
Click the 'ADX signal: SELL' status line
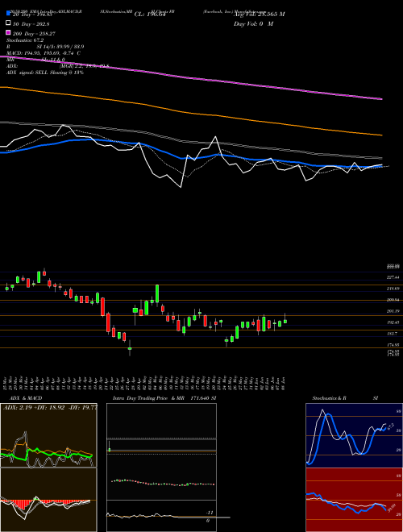pos(45,73)
